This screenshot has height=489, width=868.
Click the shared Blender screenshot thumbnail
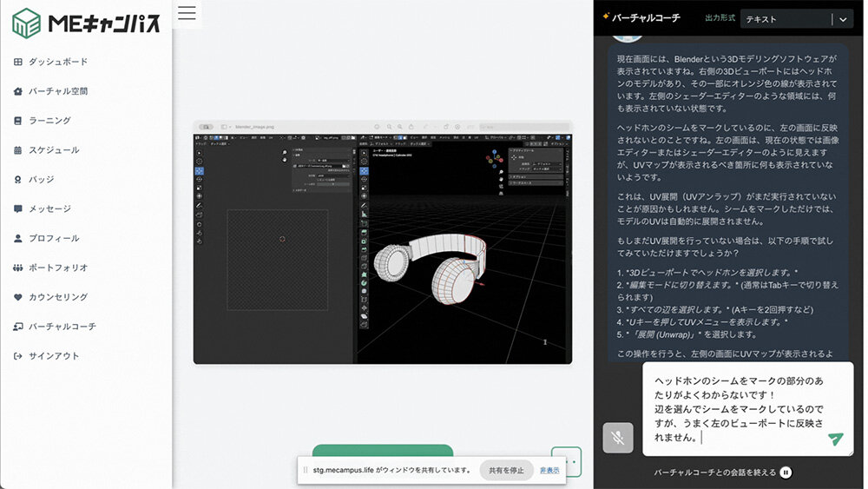(x=383, y=241)
